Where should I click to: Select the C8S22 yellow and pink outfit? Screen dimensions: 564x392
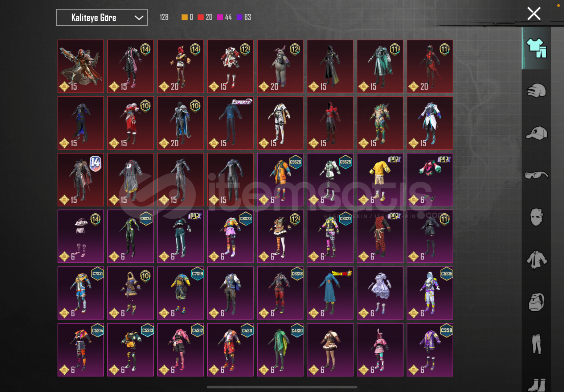330,236
